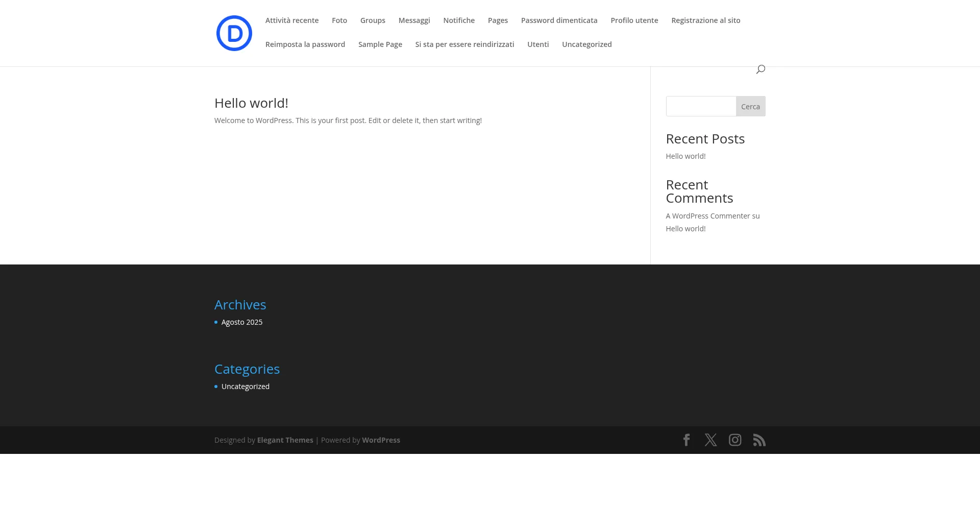Screen dimensions: 980x507
Task: Go to the Foto menu item
Action: [339, 20]
